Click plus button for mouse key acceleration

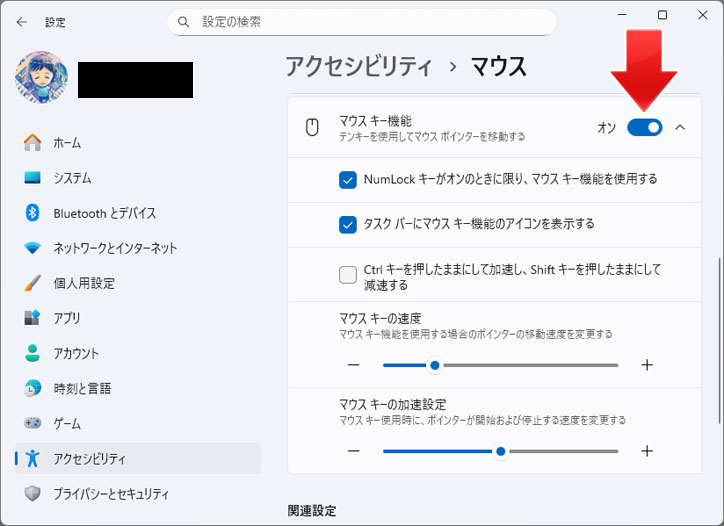646,451
